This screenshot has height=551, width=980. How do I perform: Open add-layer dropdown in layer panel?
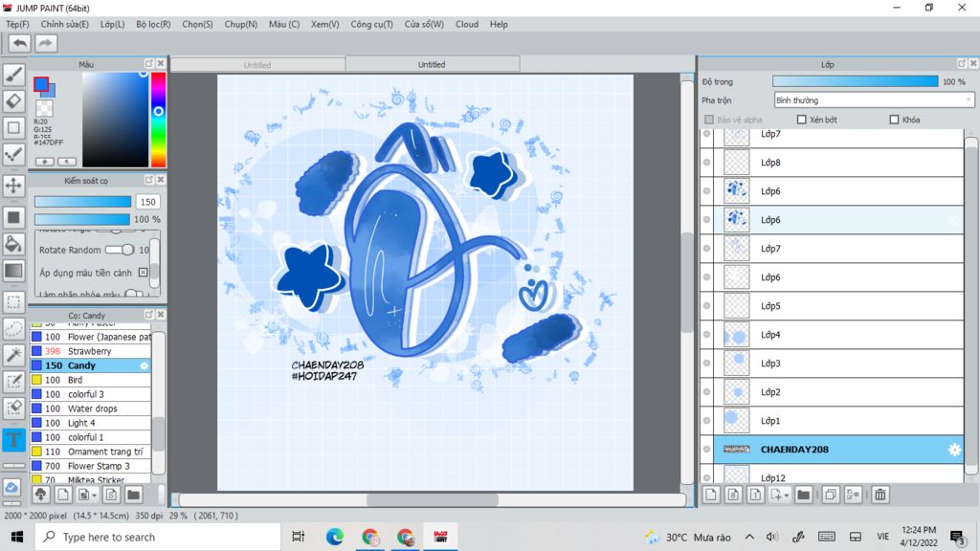tap(779, 495)
